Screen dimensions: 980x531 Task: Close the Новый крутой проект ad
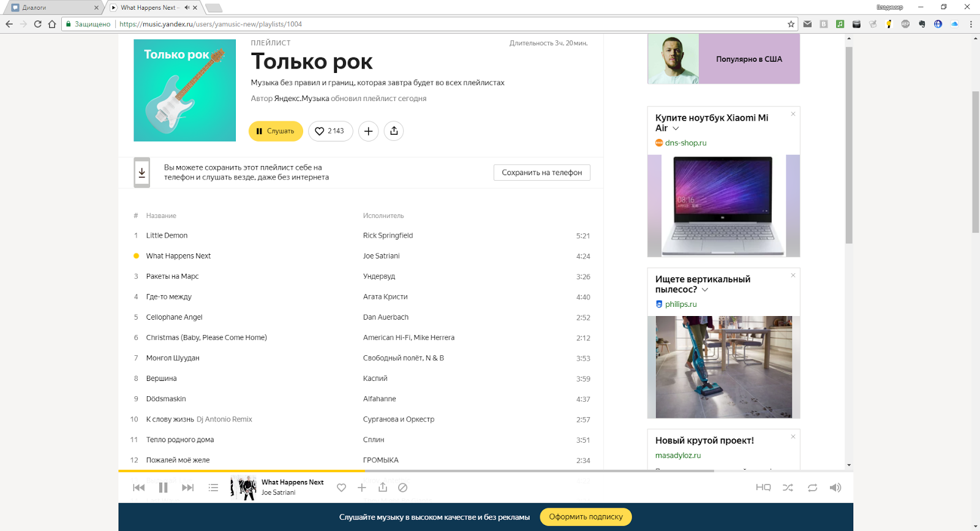(x=793, y=436)
